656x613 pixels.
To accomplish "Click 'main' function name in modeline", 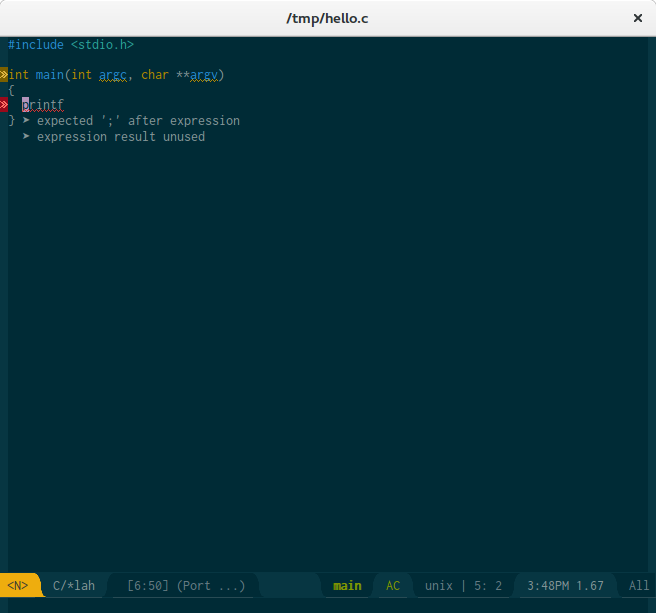I will (x=347, y=585).
